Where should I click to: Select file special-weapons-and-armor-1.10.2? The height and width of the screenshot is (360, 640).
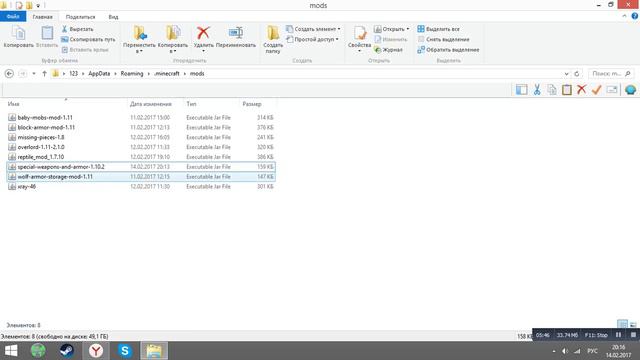(141, 167)
